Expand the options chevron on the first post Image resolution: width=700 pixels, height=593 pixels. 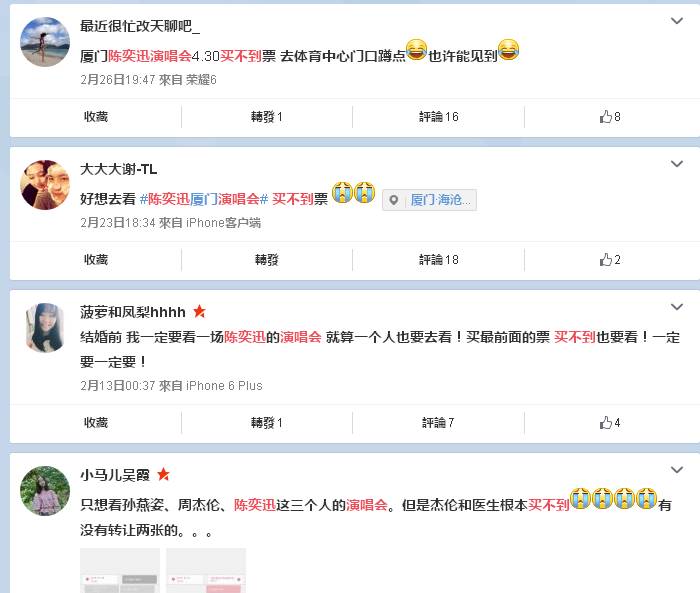(677, 21)
